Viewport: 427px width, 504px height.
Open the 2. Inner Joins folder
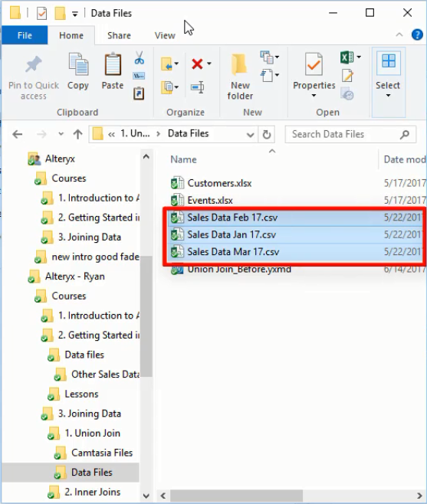pos(92,492)
